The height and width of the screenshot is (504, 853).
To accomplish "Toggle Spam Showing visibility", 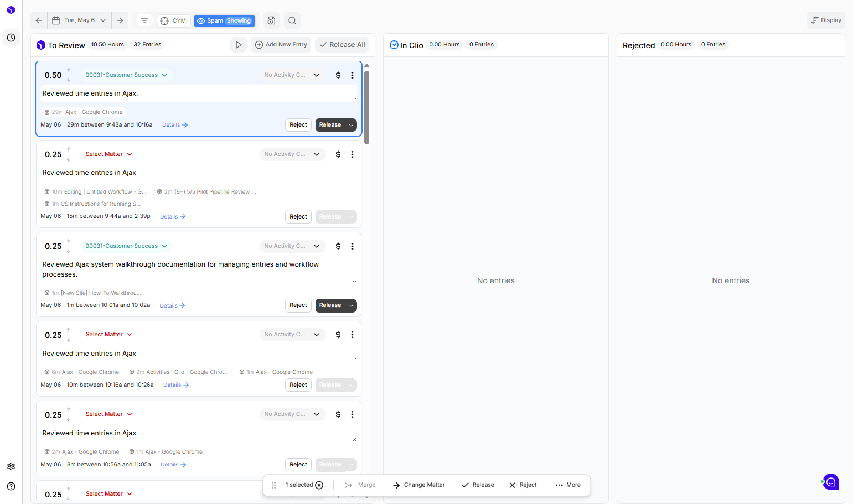I will (x=225, y=21).
